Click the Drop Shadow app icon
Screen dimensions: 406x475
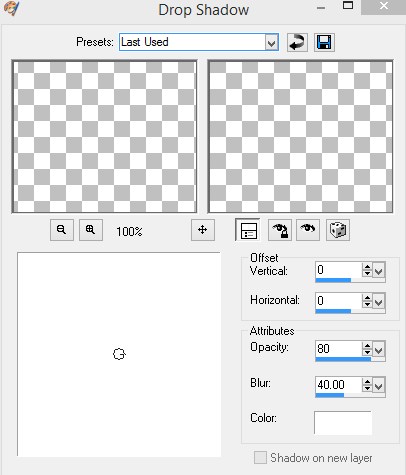[x=12, y=8]
